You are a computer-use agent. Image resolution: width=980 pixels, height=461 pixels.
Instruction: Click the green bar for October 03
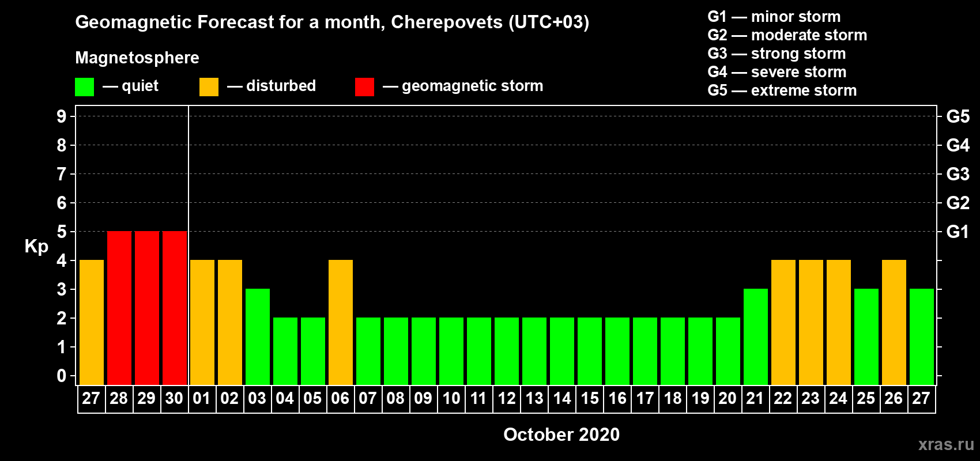pyautogui.click(x=258, y=337)
